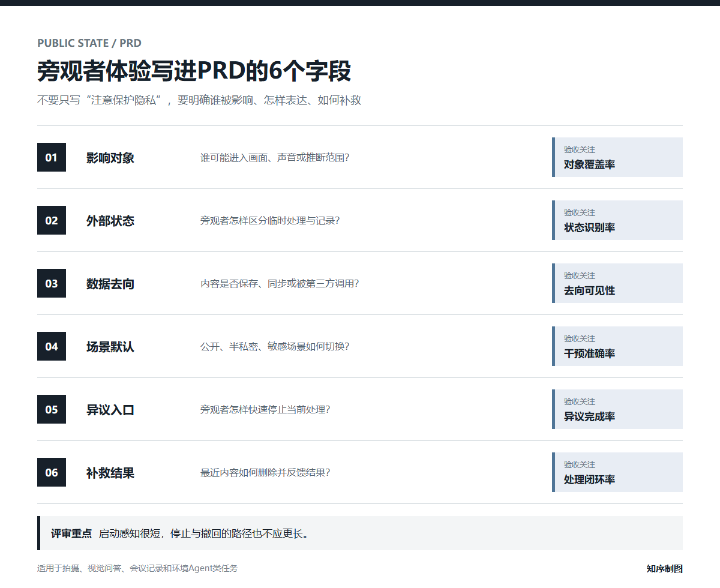Click the PUBLIC STATE / PRD heading label
Image resolution: width=720 pixels, height=588 pixels.
click(89, 43)
